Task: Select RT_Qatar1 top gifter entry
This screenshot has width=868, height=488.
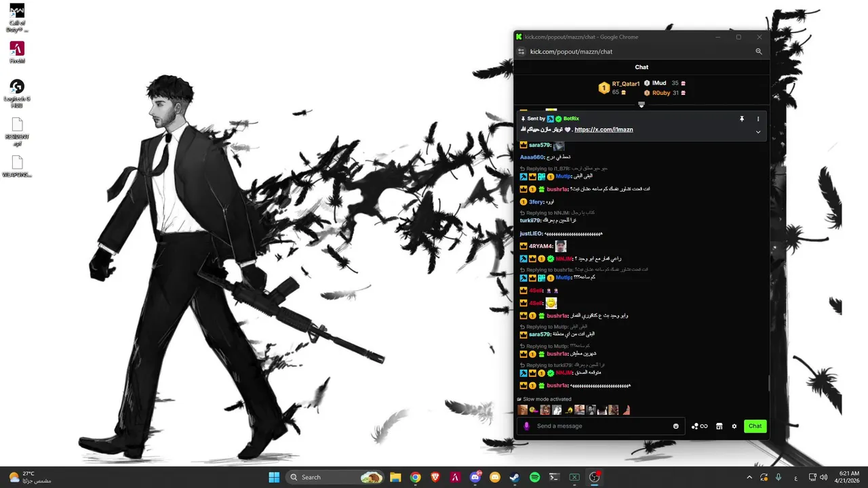Action: point(619,87)
